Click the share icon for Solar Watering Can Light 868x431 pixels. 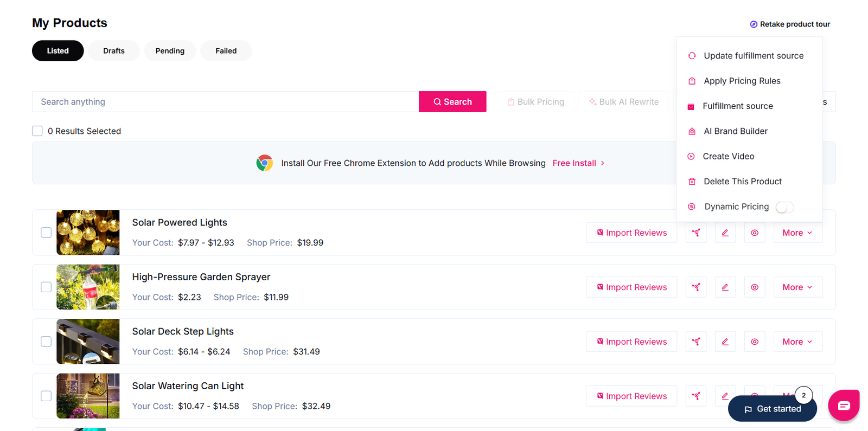[x=696, y=396]
